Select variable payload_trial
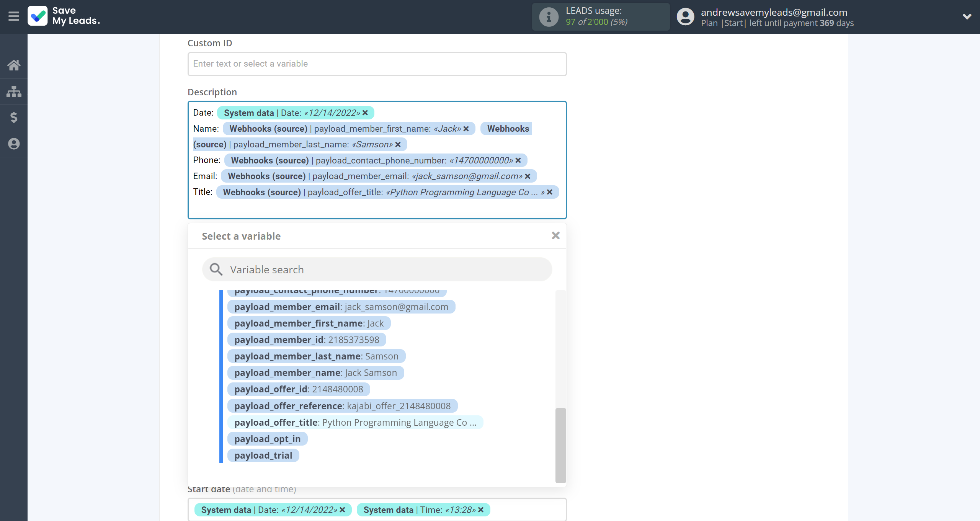980x521 pixels. point(263,456)
